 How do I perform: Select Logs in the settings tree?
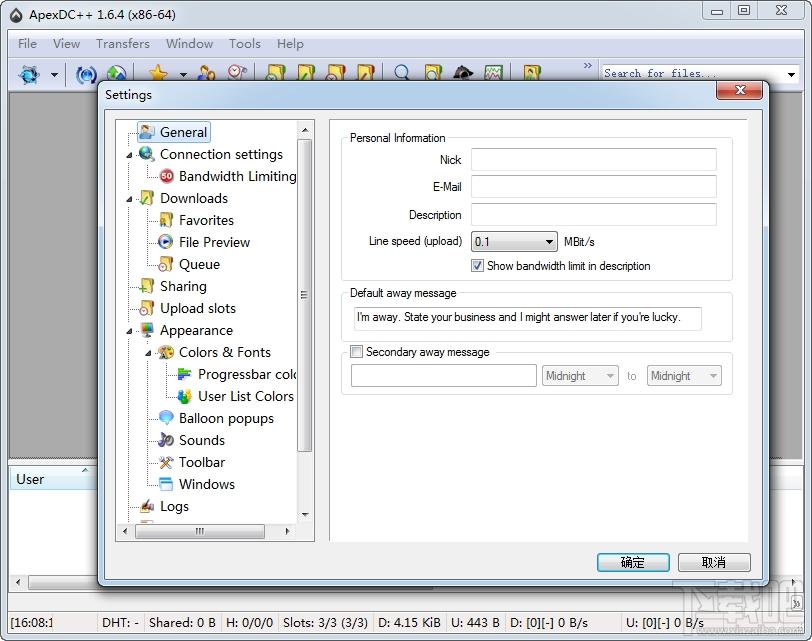click(x=174, y=506)
